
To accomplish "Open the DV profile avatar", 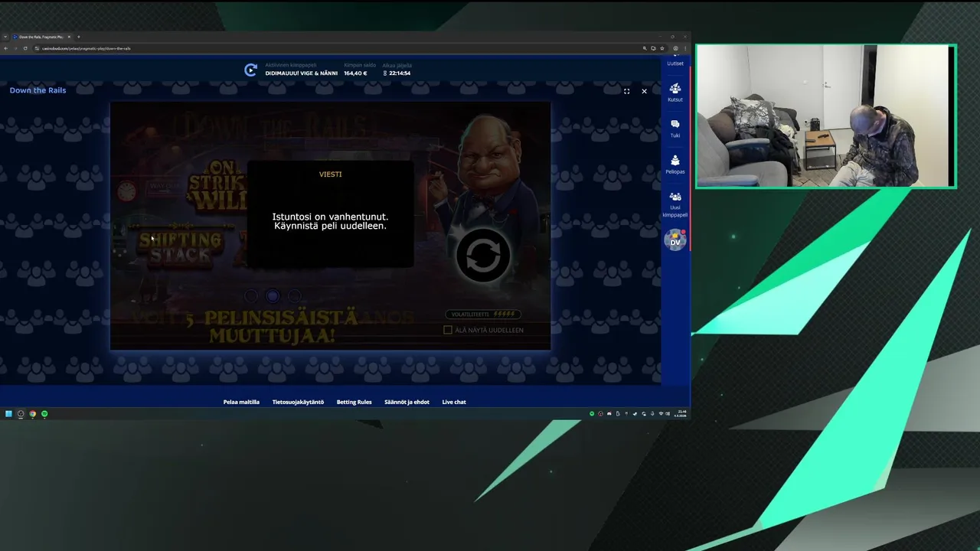I will [x=675, y=240].
